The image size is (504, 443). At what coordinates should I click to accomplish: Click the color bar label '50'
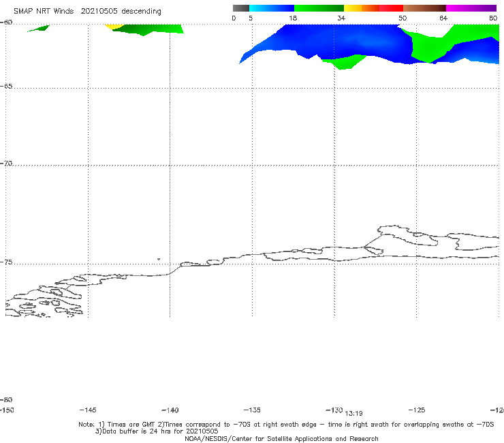tap(403, 18)
